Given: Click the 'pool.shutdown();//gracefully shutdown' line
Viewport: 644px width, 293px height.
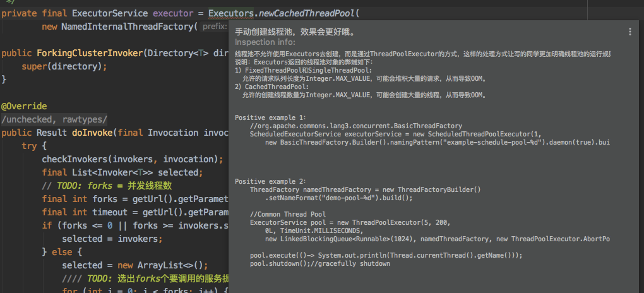Looking at the screenshot, I should tap(319, 263).
